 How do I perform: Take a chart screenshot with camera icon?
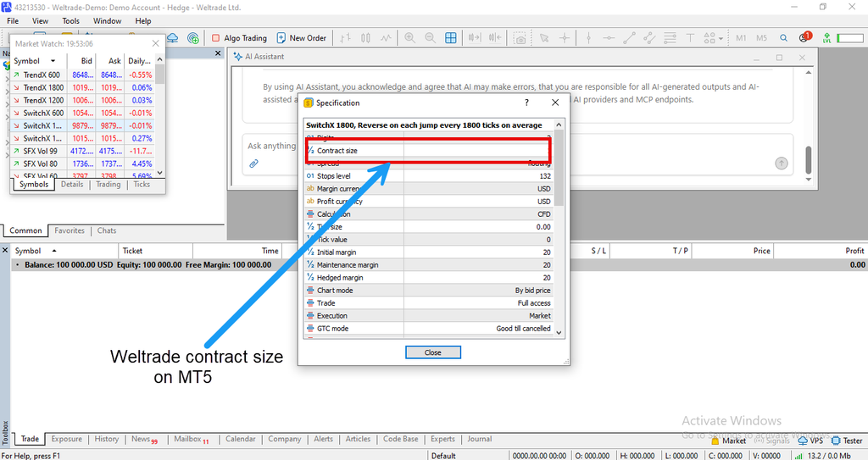click(520, 38)
